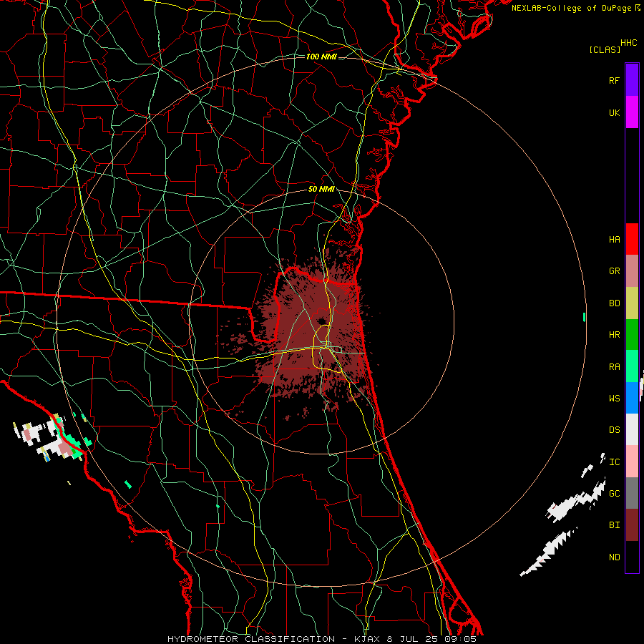Click the "RF" legend label
The width and height of the screenshot is (644, 644).
[614, 80]
